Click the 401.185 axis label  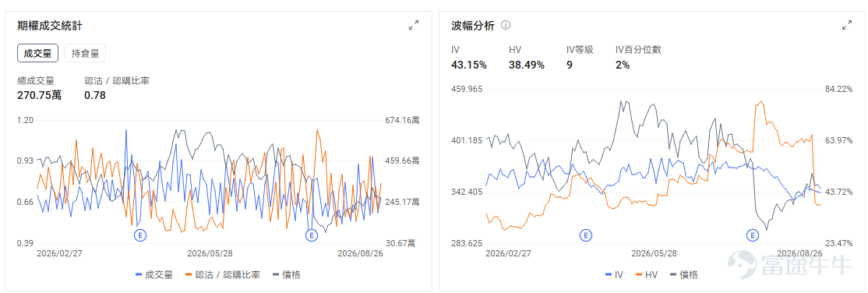point(468,140)
